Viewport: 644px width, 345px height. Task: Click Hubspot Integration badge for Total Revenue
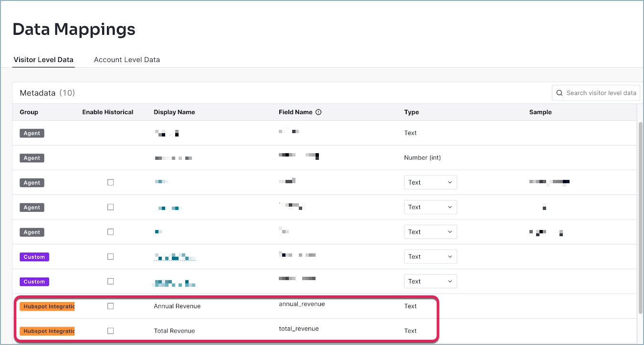(x=47, y=331)
